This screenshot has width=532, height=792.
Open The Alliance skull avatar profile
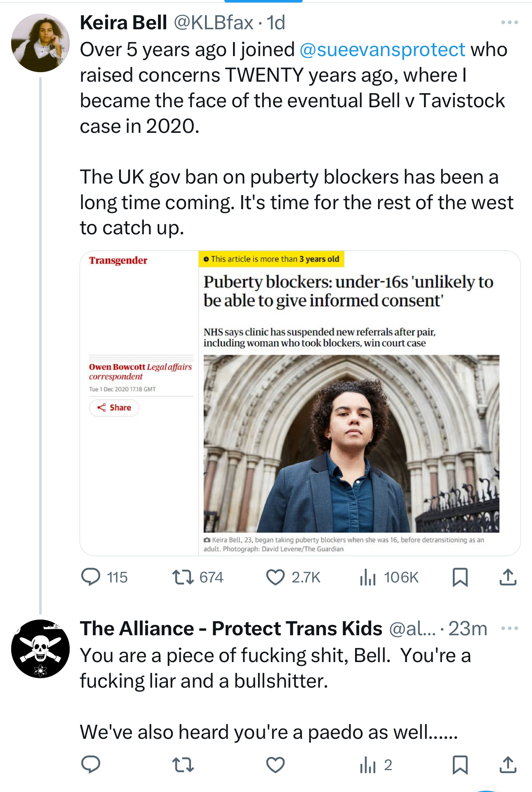pyautogui.click(x=40, y=648)
